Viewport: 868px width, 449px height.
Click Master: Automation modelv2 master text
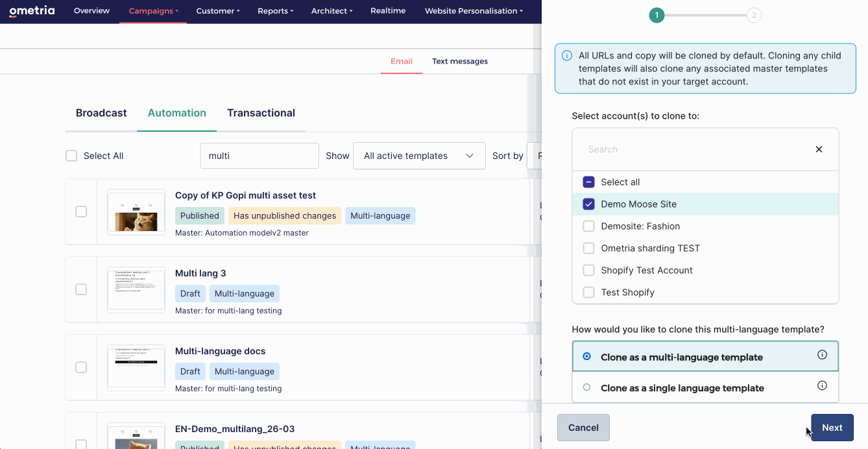[242, 233]
